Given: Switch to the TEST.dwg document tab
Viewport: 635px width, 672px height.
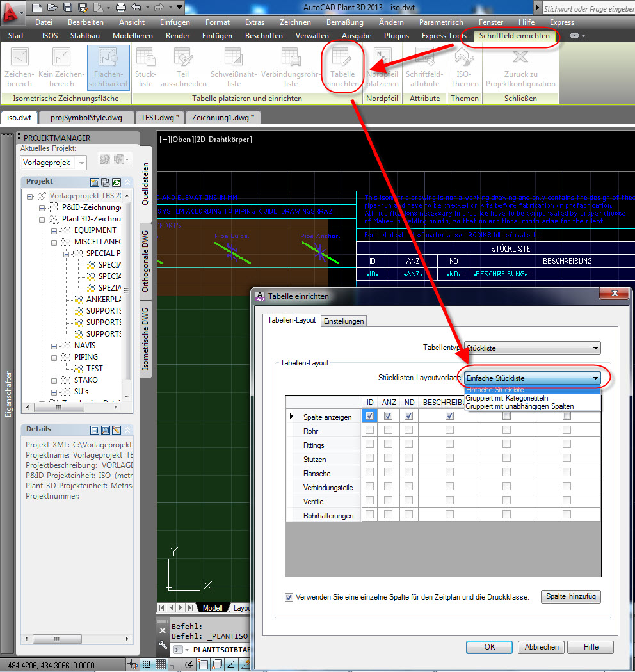Looking at the screenshot, I should click(160, 117).
